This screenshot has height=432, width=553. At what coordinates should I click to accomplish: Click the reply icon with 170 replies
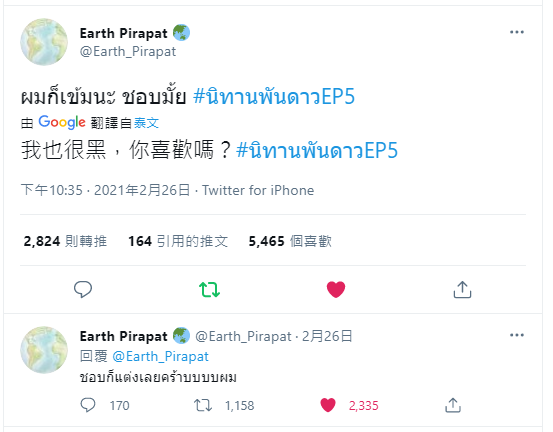(88, 405)
